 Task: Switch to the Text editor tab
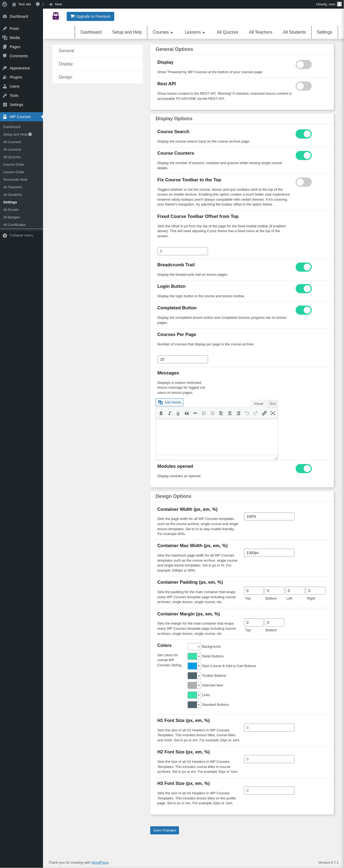tap(272, 404)
